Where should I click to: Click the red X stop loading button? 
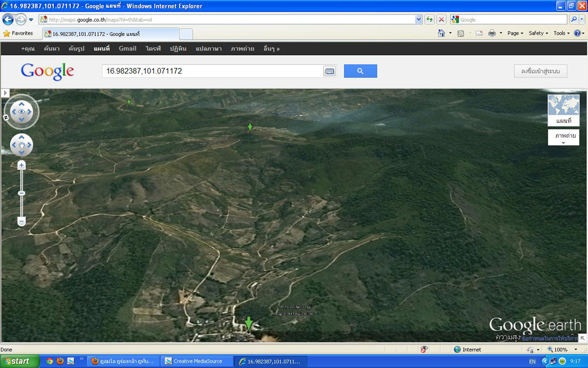click(441, 20)
